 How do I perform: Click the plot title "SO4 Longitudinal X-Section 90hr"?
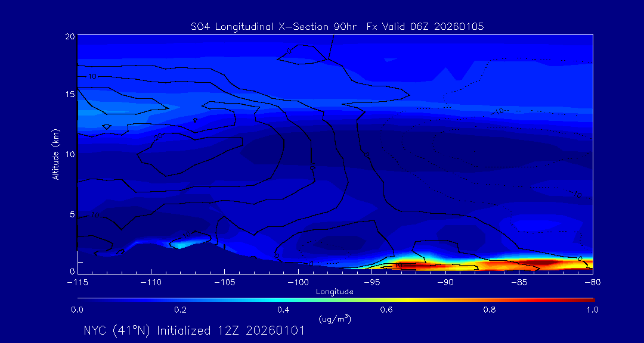click(x=273, y=27)
